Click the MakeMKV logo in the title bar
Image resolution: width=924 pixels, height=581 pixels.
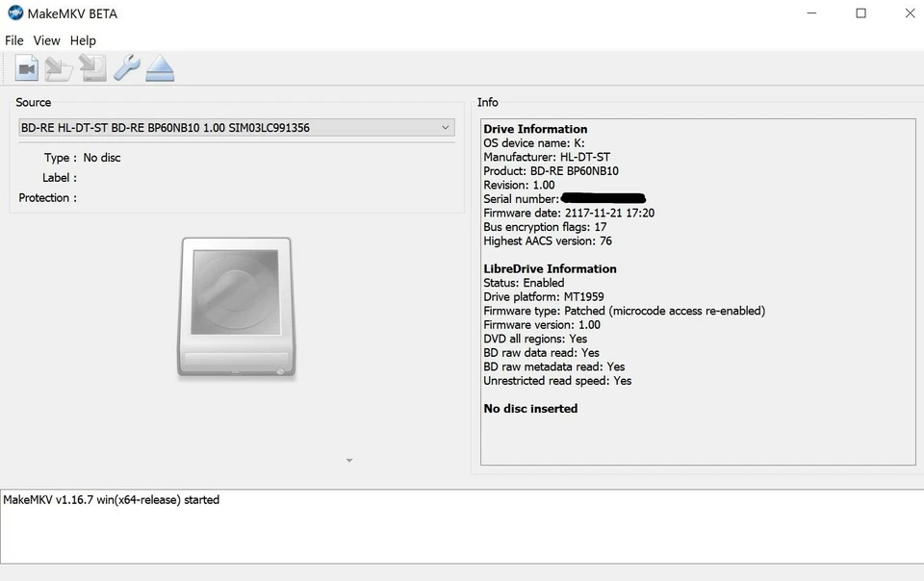click(x=13, y=13)
